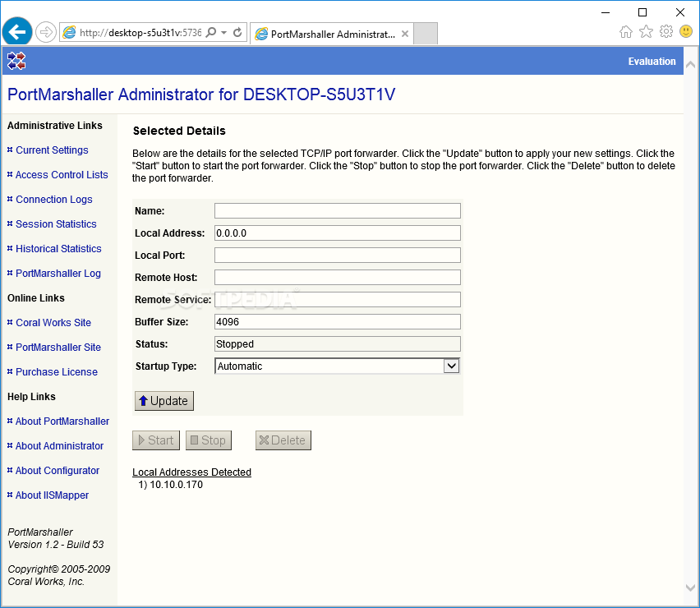Screen dimensions: 700x608
Task: Open a new blank browser tab
Action: [426, 34]
